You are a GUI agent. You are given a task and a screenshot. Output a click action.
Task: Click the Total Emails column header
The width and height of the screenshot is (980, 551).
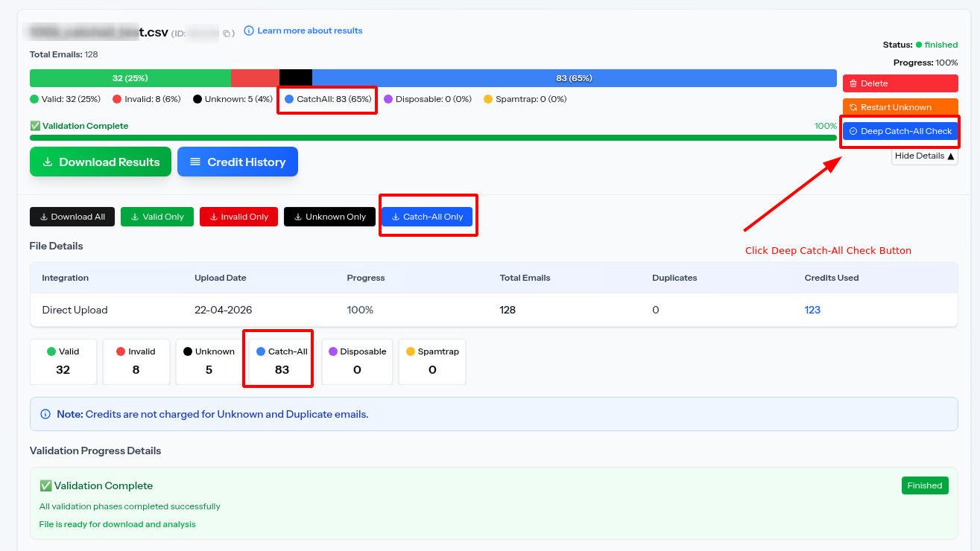click(525, 278)
